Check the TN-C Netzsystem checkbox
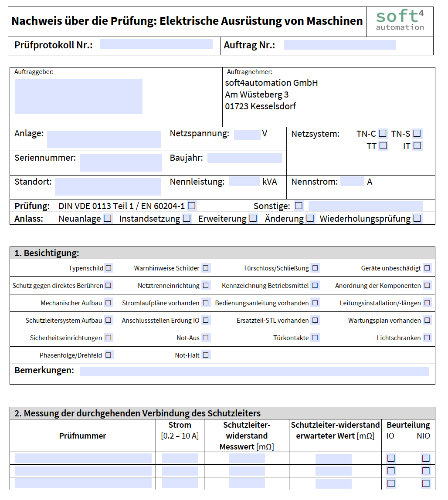This screenshot has height=500, width=448. [x=383, y=134]
